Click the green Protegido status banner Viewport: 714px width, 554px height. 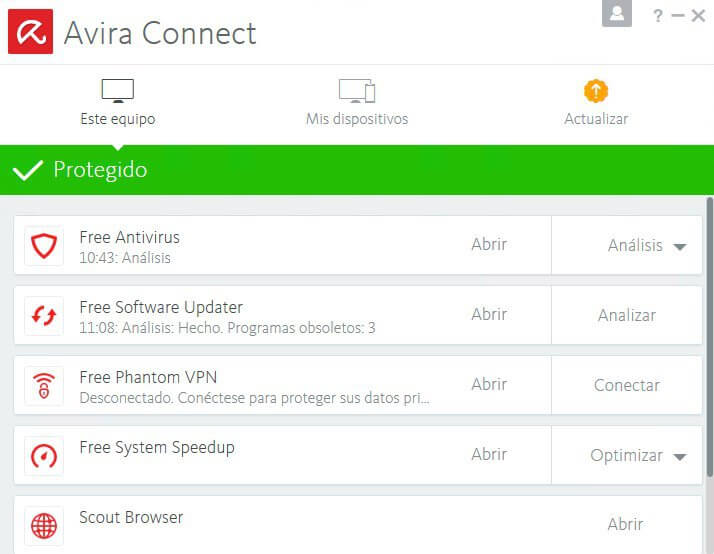pyautogui.click(x=357, y=170)
